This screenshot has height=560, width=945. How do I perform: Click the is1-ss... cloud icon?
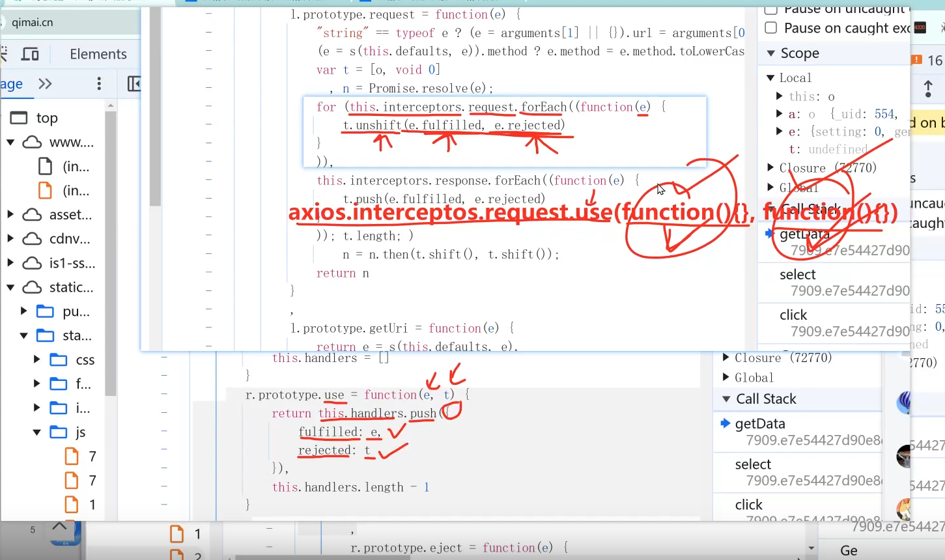coord(32,263)
